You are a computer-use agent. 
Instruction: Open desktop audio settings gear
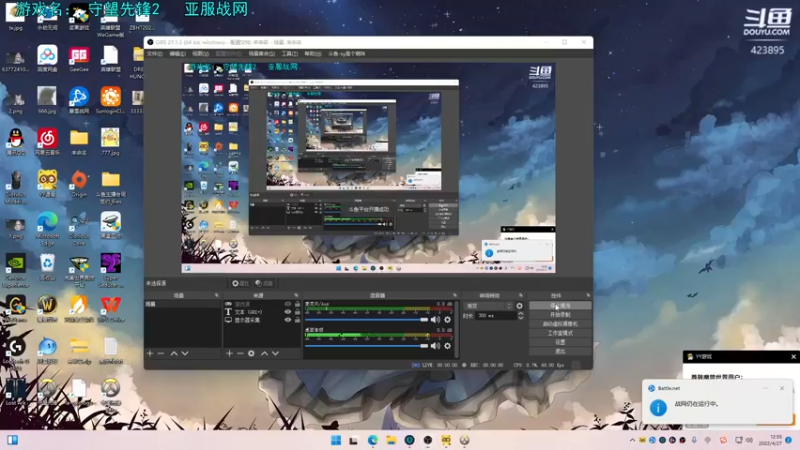click(447, 346)
